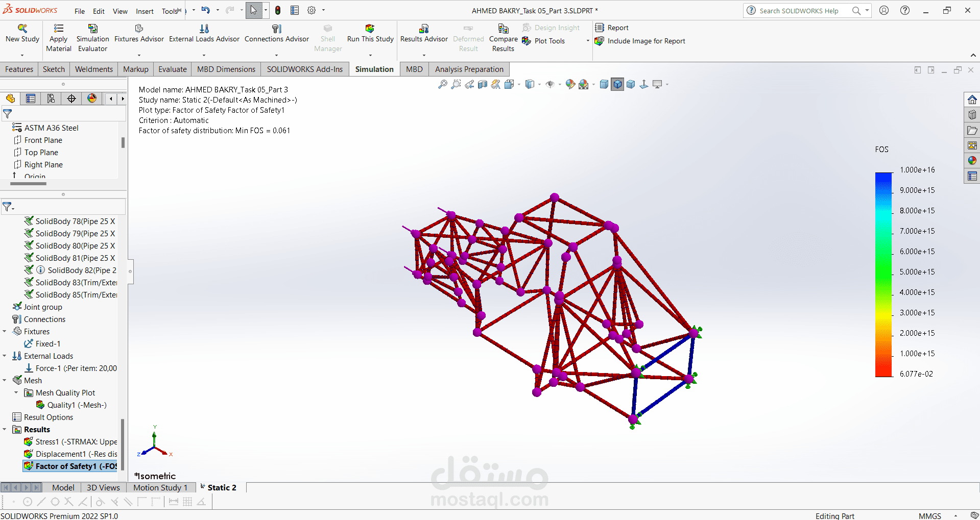
Task: Click the Previous View icon
Action: pos(469,84)
